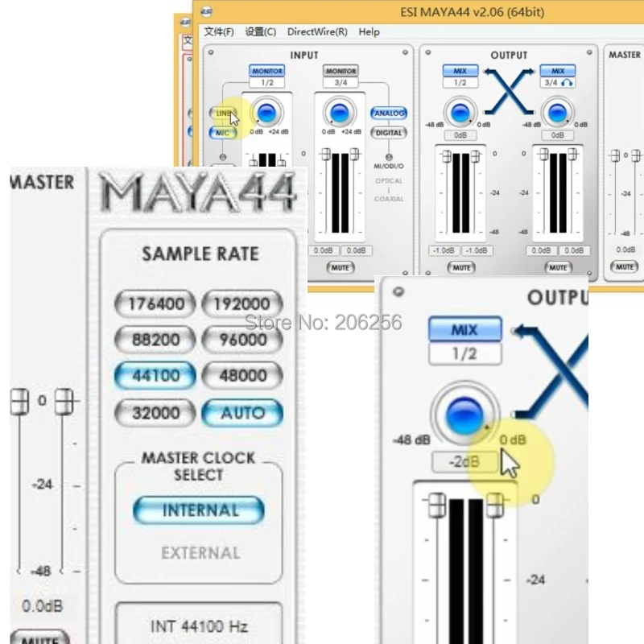Open the Help menu
The width and height of the screenshot is (644, 644).
[369, 32]
